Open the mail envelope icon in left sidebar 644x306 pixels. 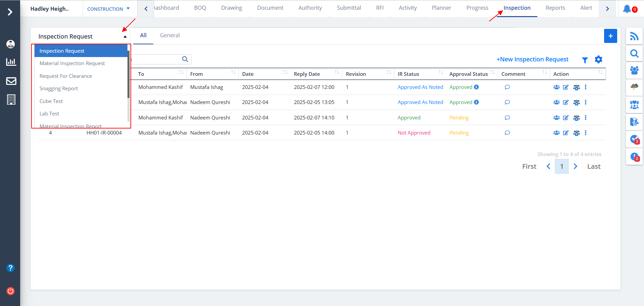click(11, 81)
